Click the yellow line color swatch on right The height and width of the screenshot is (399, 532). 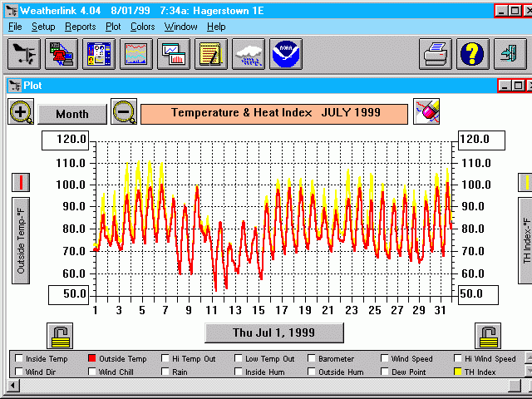click(x=525, y=182)
